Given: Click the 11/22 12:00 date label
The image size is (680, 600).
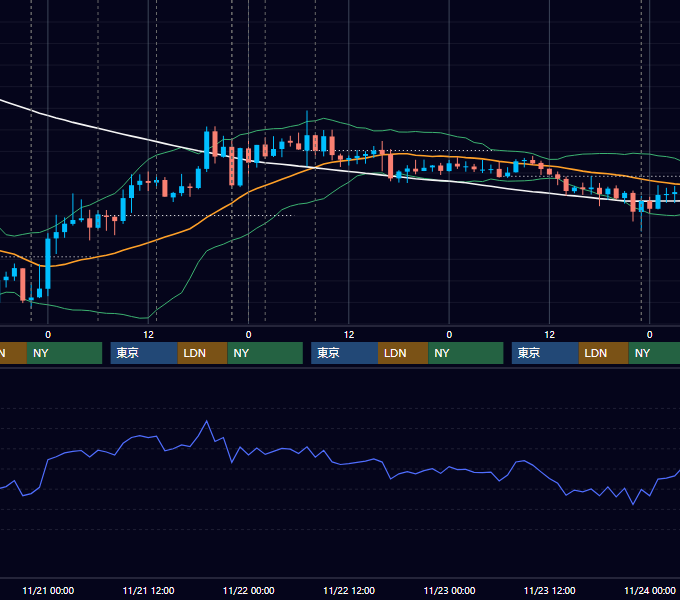Looking at the screenshot, I should click(x=349, y=590).
